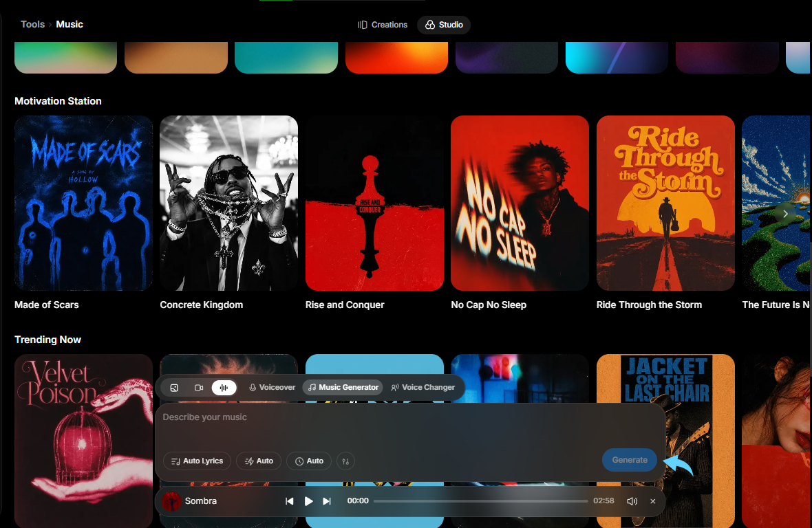The height and width of the screenshot is (528, 812).
Task: Select the cyan blue gradient genre card
Action: pos(617,57)
